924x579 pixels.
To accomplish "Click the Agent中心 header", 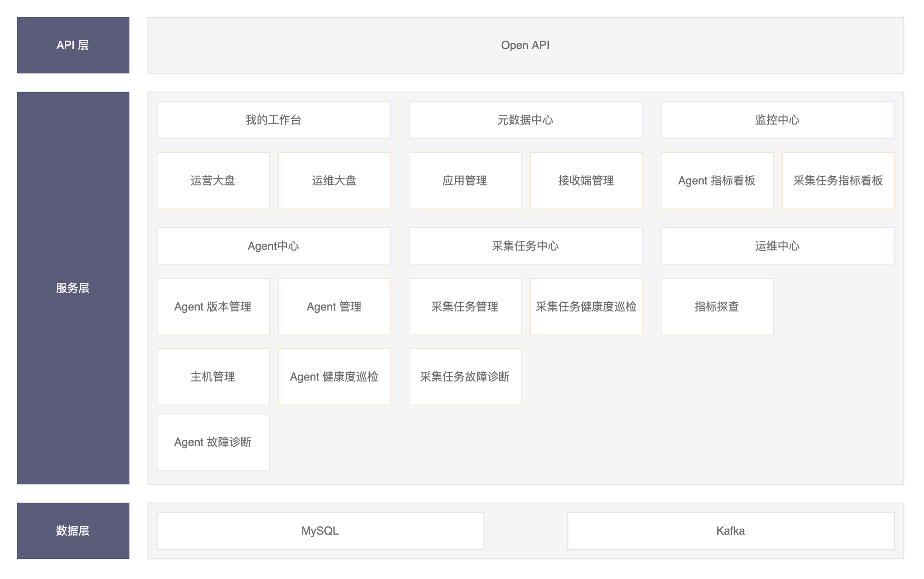I will [x=273, y=246].
